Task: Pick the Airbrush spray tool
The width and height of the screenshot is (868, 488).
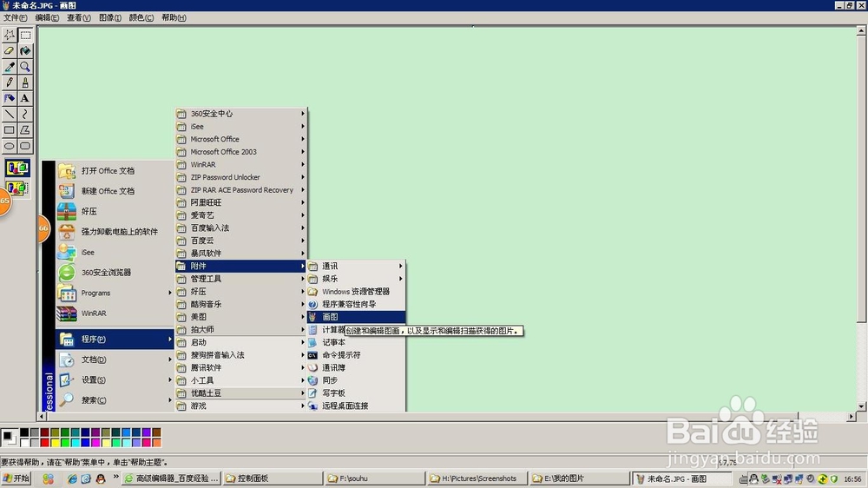Action: pyautogui.click(x=10, y=99)
